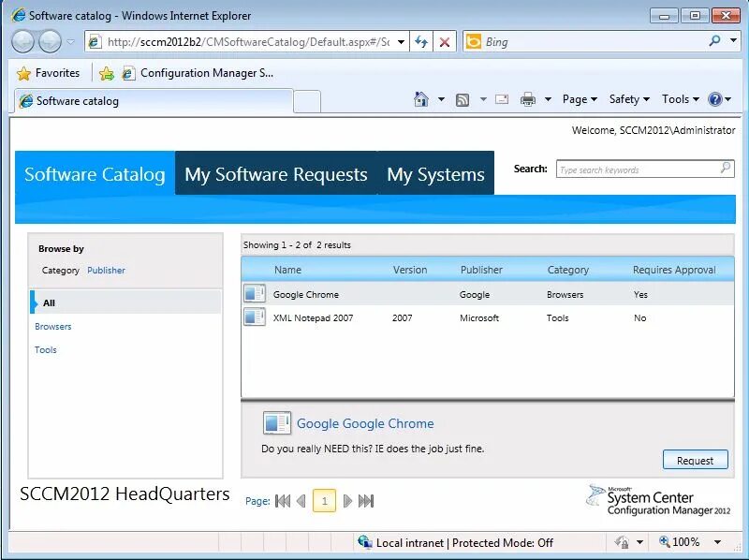The width and height of the screenshot is (749, 560).
Task: Click the catalog search magnifier icon
Action: [x=726, y=168]
